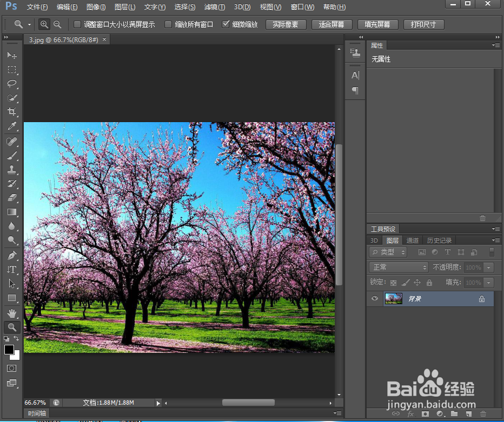Hide the 背景 layer eye icon
Image resolution: width=504 pixels, height=422 pixels.
(374, 298)
